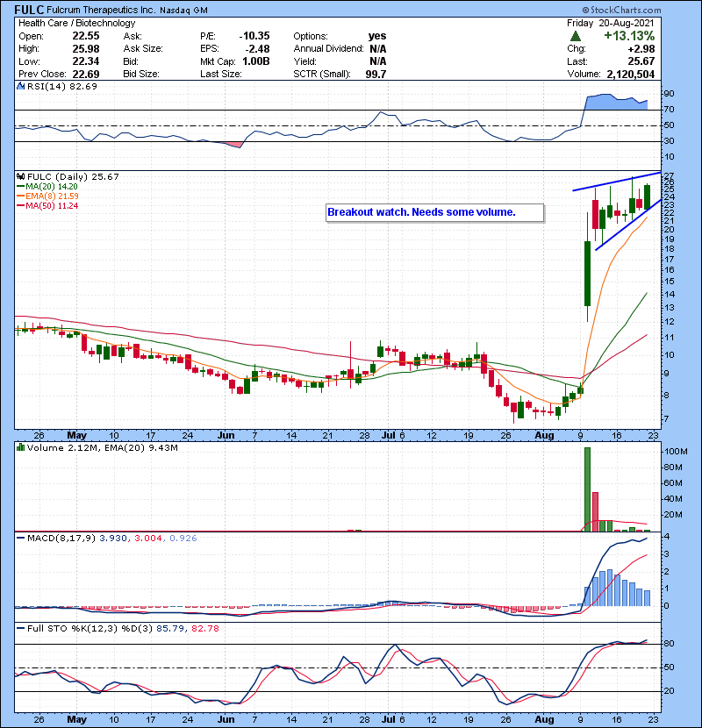The image size is (702, 728).
Task: Click the Mkt Cap value 1.00B
Action: tap(256, 61)
